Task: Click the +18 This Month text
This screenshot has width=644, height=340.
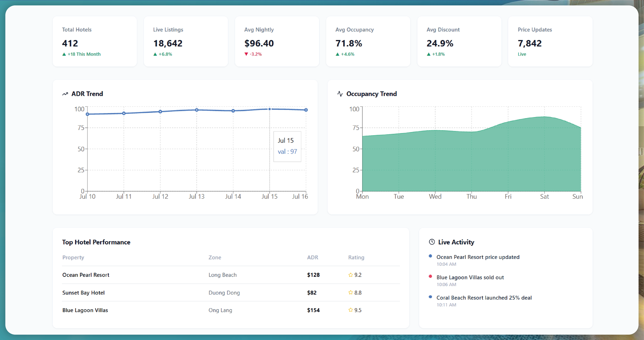Action: pos(84,54)
